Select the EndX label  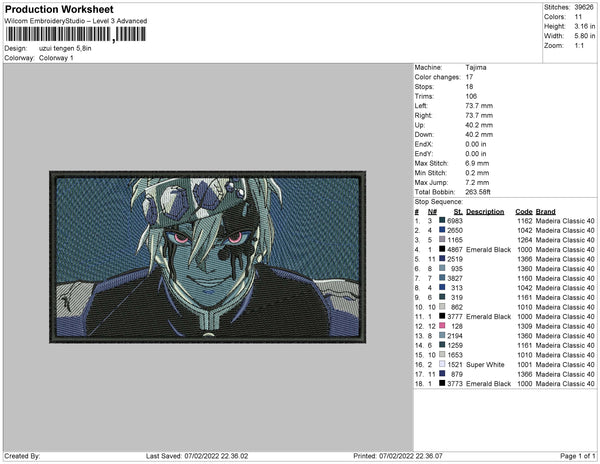(424, 144)
